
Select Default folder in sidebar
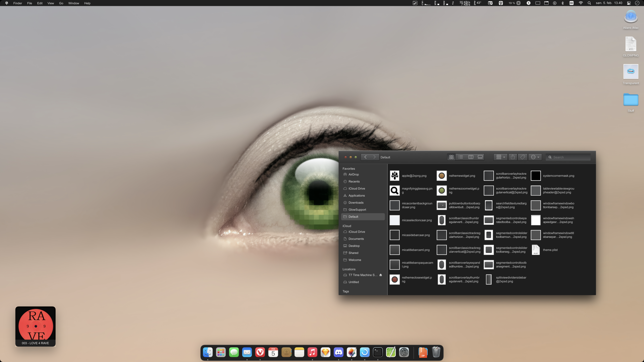[363, 217]
